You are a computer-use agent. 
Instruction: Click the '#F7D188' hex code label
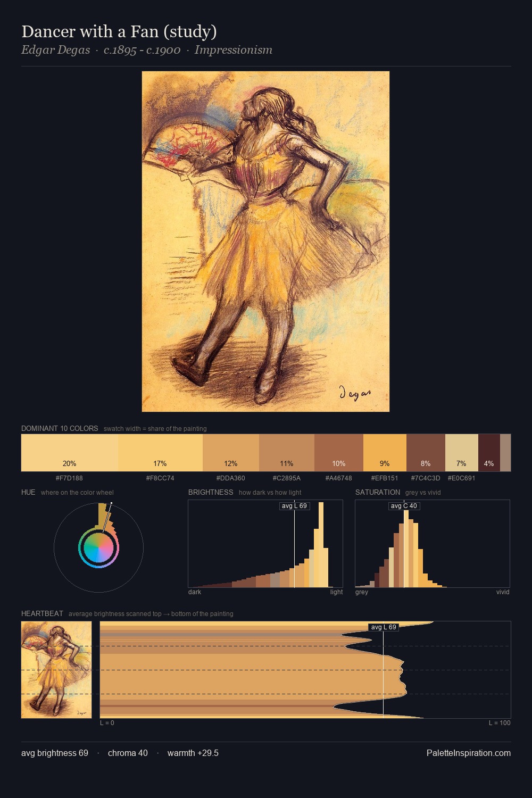tap(69, 478)
